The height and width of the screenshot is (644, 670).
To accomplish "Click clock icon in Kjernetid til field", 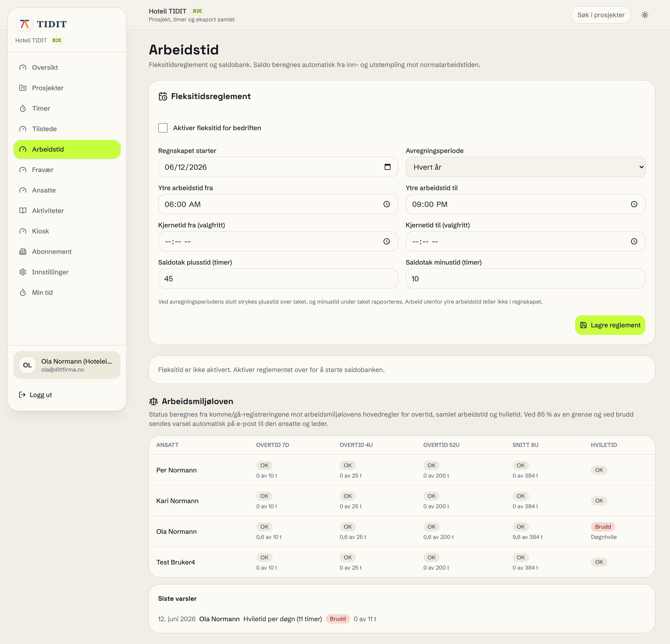I will tap(634, 241).
